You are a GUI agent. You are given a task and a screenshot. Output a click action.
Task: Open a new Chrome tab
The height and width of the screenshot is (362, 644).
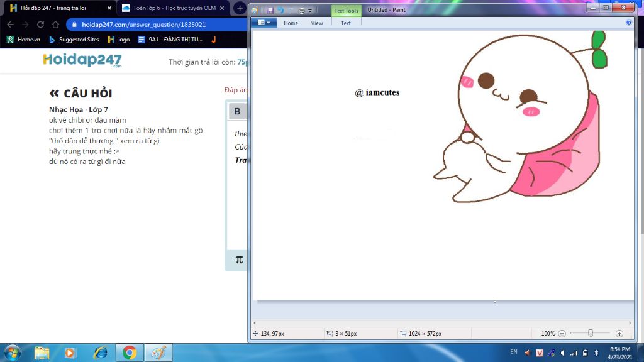point(240,8)
